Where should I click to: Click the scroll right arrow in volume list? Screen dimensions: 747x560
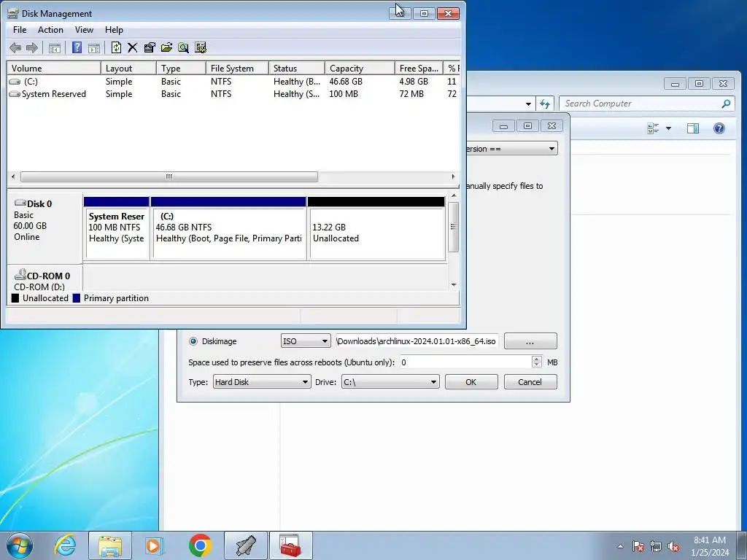453,176
